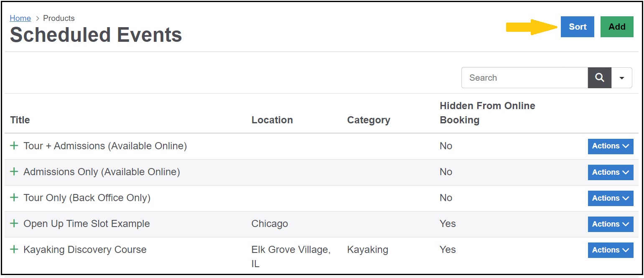Expand Admissions Only row with plus icon
This screenshot has height=278, width=644.
tap(14, 171)
